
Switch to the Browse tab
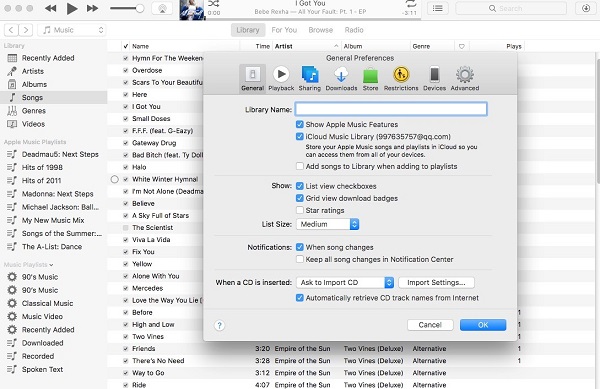click(x=321, y=30)
